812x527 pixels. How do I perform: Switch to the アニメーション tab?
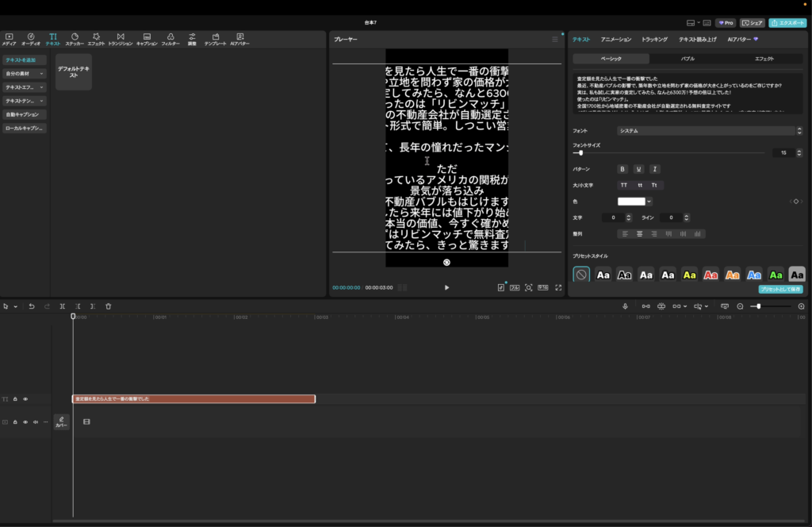615,40
